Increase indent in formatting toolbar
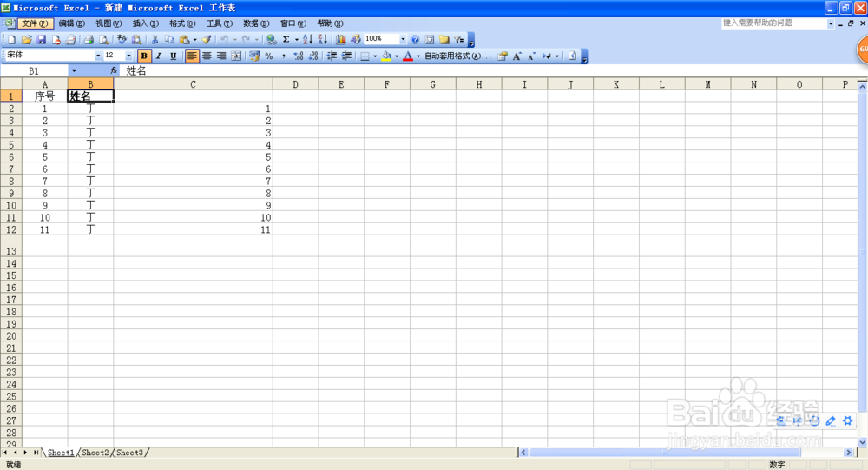Viewport: 868px width, 470px height. [346, 56]
